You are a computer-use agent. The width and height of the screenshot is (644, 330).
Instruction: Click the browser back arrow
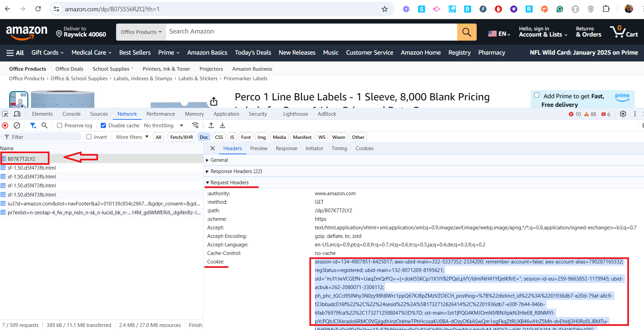[x=8, y=9]
